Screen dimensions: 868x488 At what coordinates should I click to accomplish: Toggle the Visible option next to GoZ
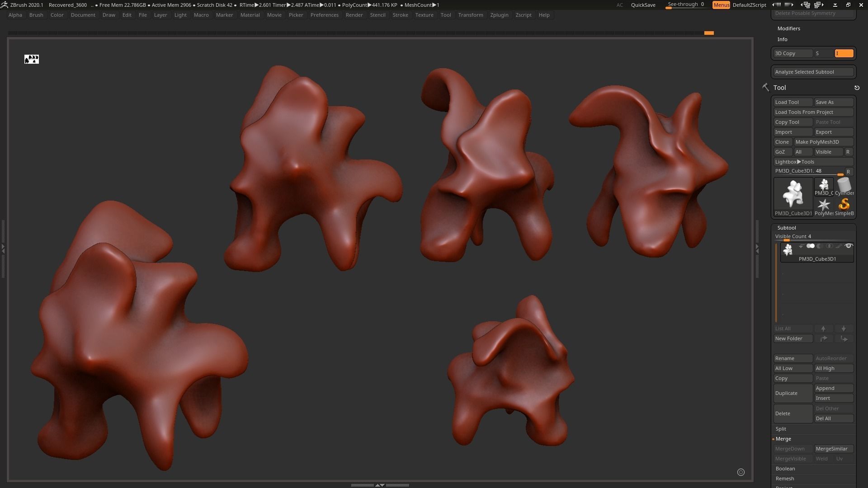(x=828, y=152)
